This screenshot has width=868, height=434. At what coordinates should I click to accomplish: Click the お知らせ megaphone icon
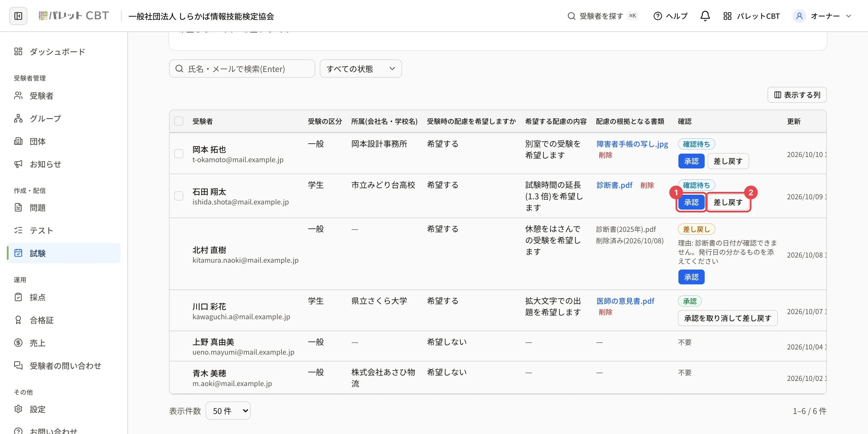coord(18,164)
